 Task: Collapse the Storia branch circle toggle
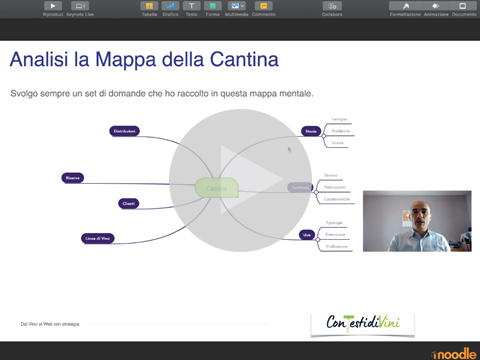[x=323, y=136]
